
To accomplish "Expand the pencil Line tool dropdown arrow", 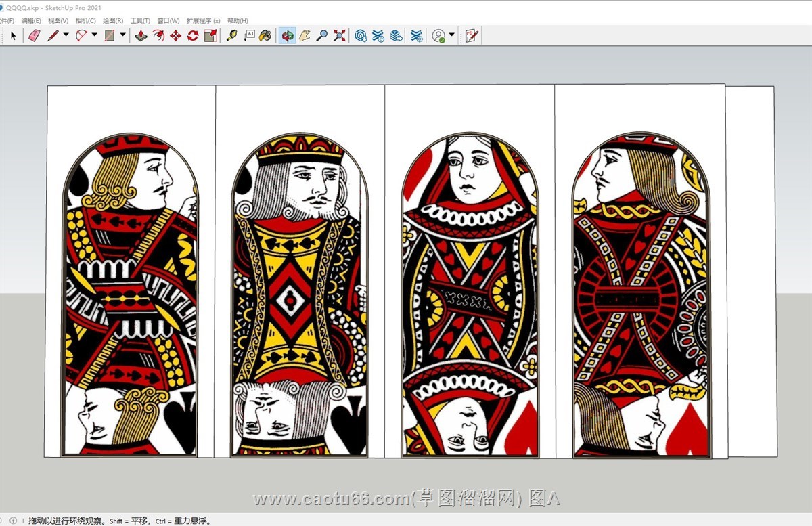I will point(66,35).
